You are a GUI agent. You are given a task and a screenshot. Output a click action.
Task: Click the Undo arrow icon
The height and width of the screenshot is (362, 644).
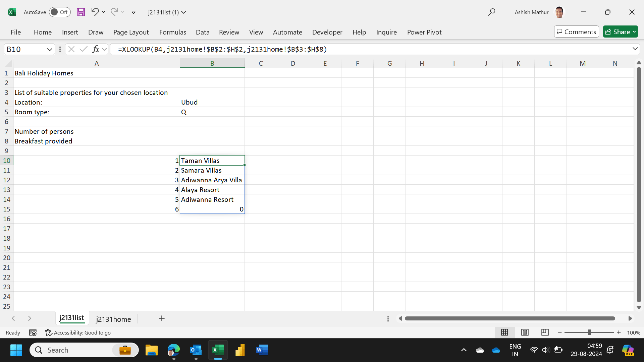95,12
